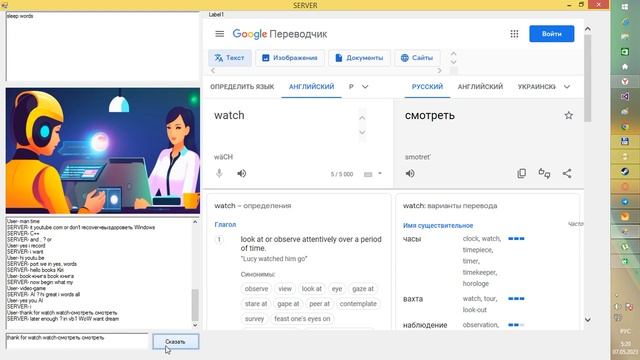Expand the target language list chevron
This screenshot has width=640, height=360.
pos(567,87)
